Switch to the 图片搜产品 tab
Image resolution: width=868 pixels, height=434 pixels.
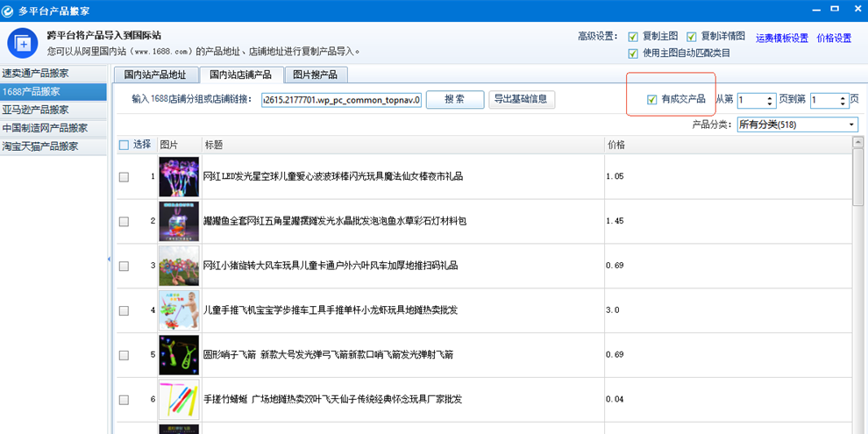pos(316,75)
